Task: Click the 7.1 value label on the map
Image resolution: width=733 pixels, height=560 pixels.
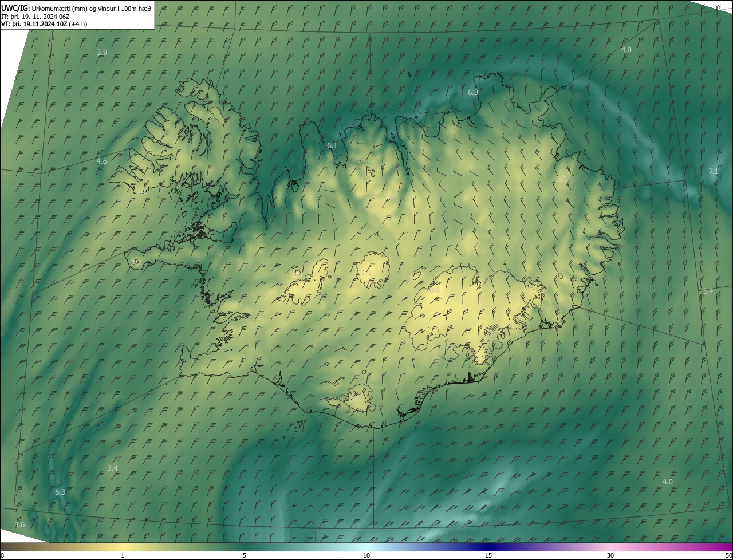Action: click(x=714, y=171)
